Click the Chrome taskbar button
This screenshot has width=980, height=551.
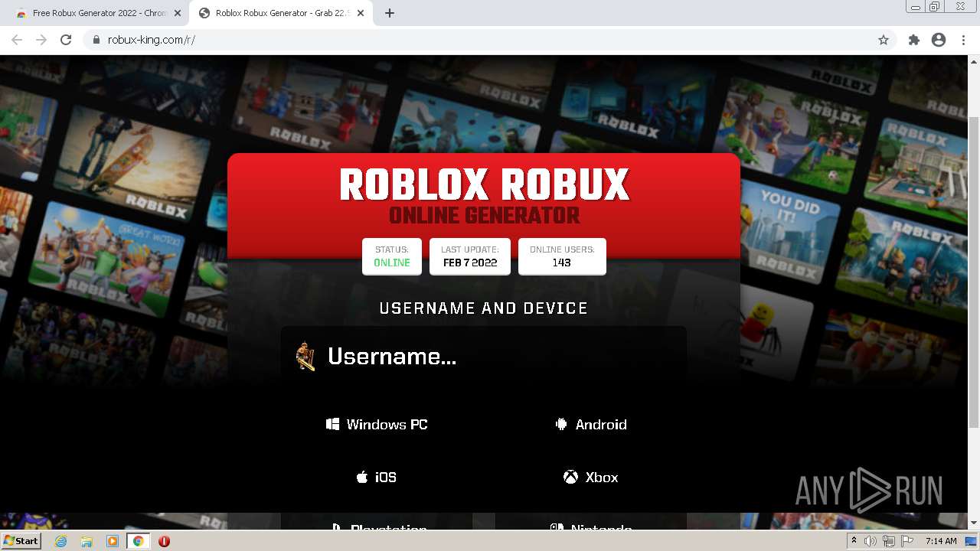138,541
